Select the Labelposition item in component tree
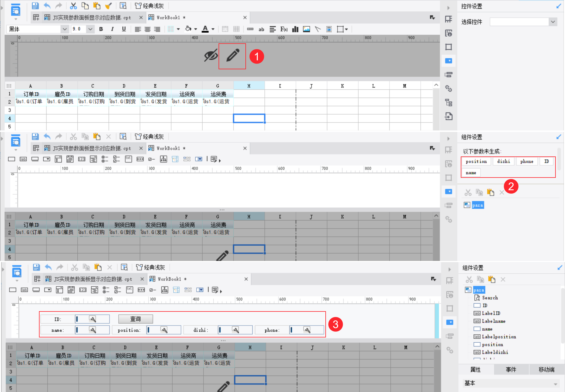565x392 pixels. 499,337
